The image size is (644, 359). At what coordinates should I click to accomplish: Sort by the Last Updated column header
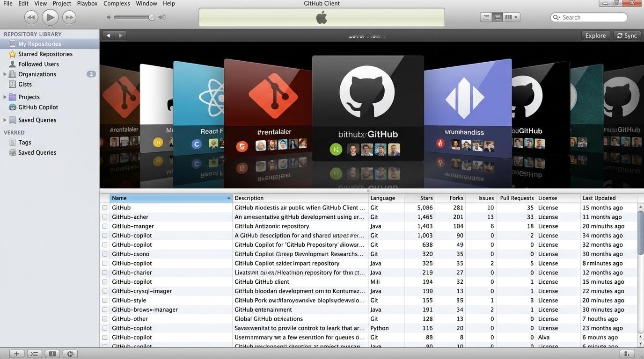(x=608, y=198)
